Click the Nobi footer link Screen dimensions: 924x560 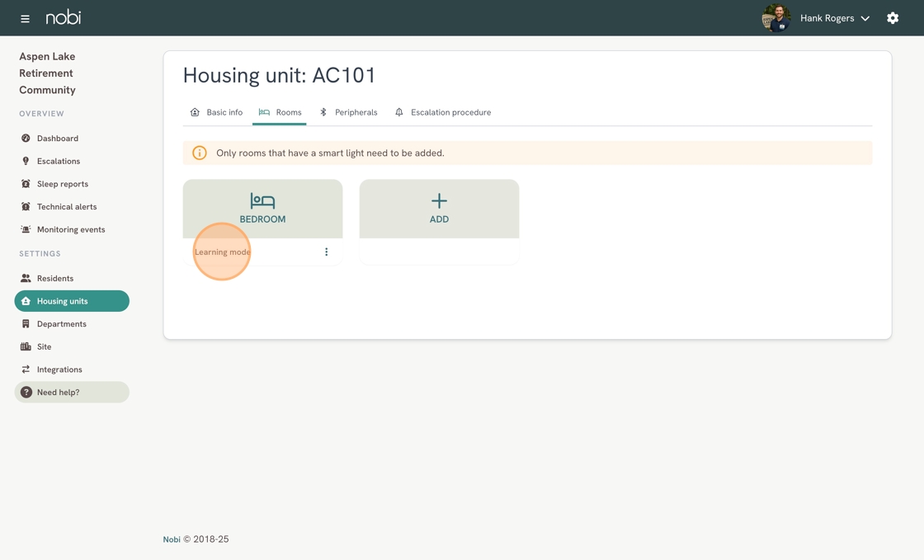(x=171, y=539)
